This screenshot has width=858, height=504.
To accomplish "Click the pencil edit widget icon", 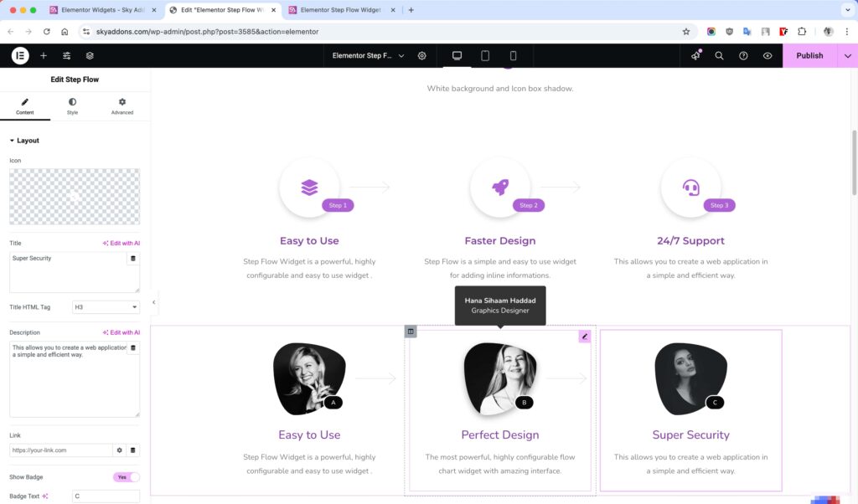I will pyautogui.click(x=584, y=337).
